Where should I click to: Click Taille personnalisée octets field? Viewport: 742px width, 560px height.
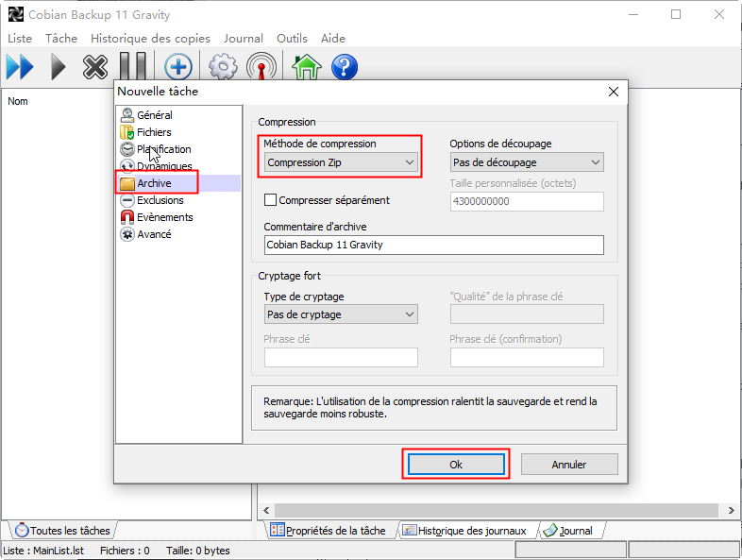tap(527, 201)
